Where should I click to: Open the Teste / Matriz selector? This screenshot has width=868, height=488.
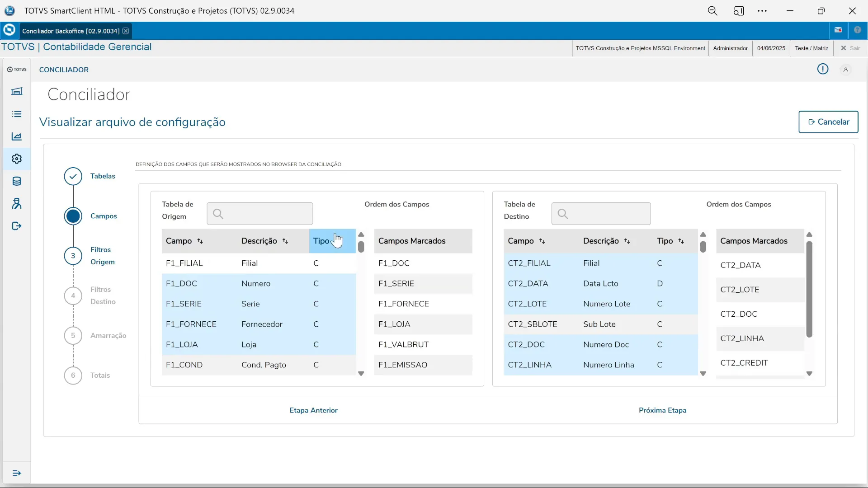(x=811, y=48)
